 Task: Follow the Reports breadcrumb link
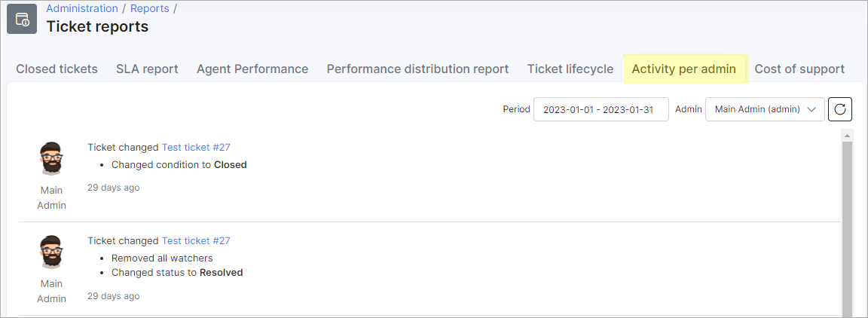(149, 8)
